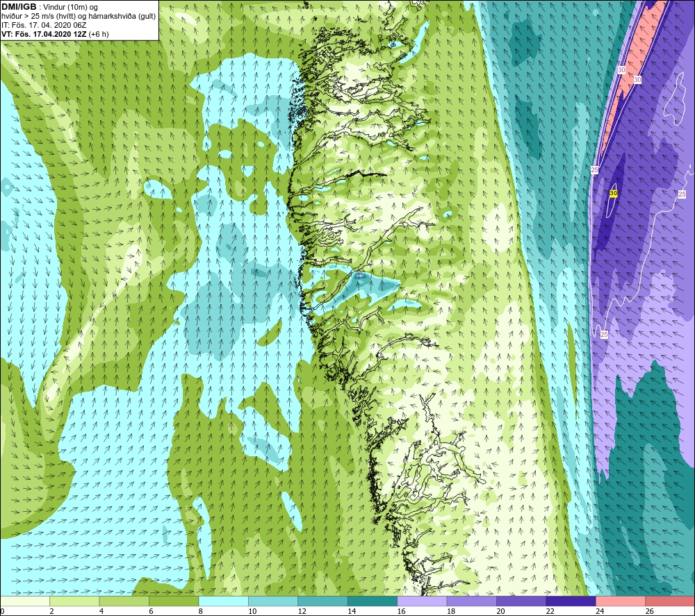Viewport: 695px width, 616px height.
Task: Click the legend scale value 24
Action: pos(600,612)
